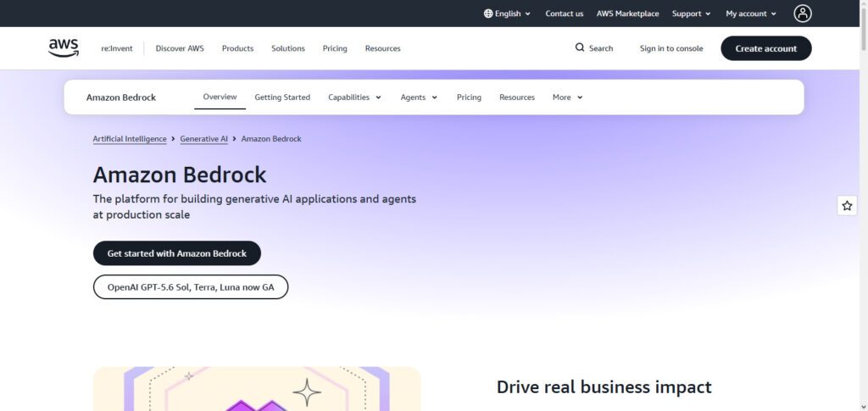The width and height of the screenshot is (868, 411).
Task: Click the Amazon Bedrock main heading
Action: coord(180,175)
